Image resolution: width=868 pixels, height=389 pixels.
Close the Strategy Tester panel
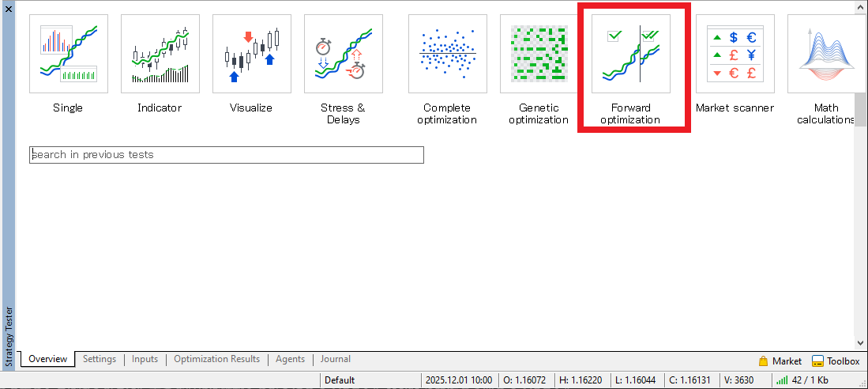[x=9, y=9]
